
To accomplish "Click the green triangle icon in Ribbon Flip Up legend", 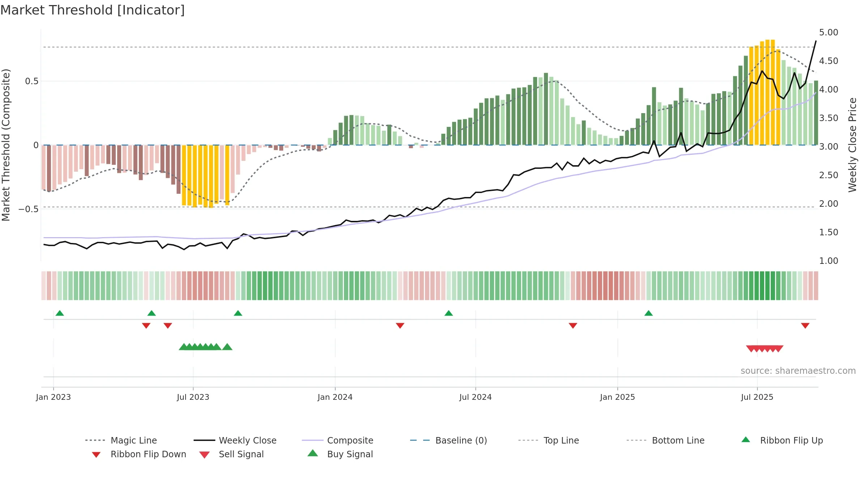I will [x=746, y=440].
